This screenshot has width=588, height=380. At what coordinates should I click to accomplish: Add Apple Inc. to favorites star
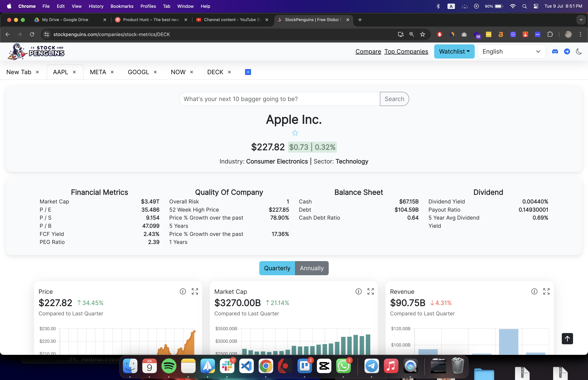[x=295, y=133]
